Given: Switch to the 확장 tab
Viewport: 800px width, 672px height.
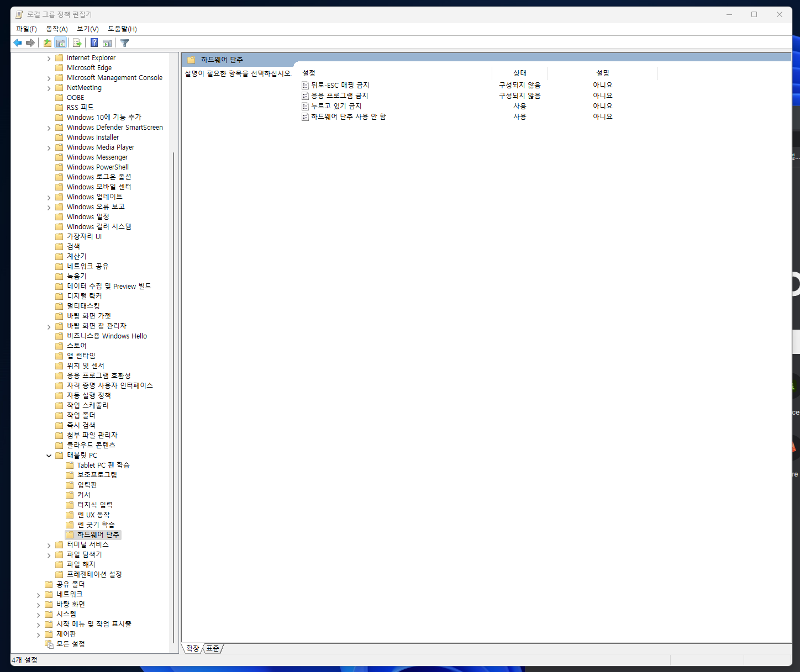Looking at the screenshot, I should click(192, 648).
